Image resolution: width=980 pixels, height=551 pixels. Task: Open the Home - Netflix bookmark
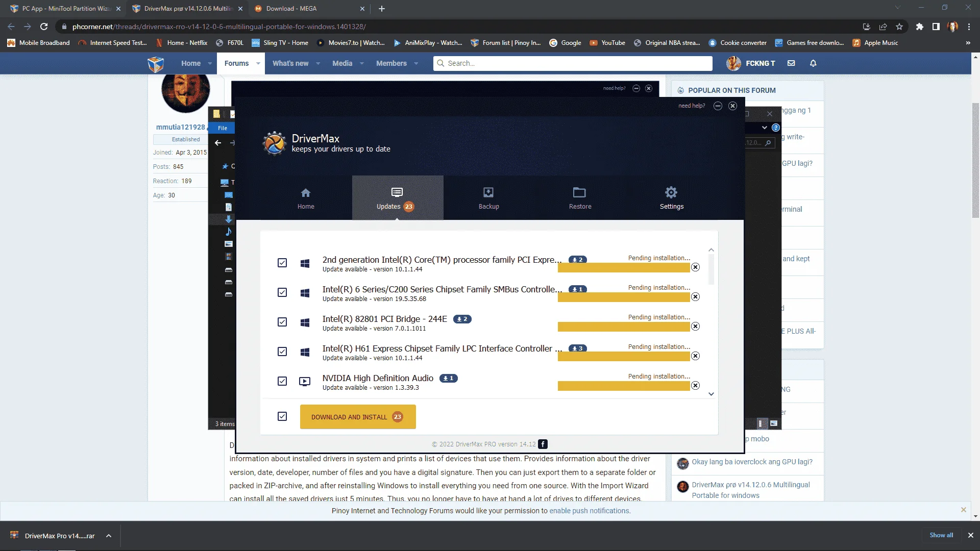[182, 43]
